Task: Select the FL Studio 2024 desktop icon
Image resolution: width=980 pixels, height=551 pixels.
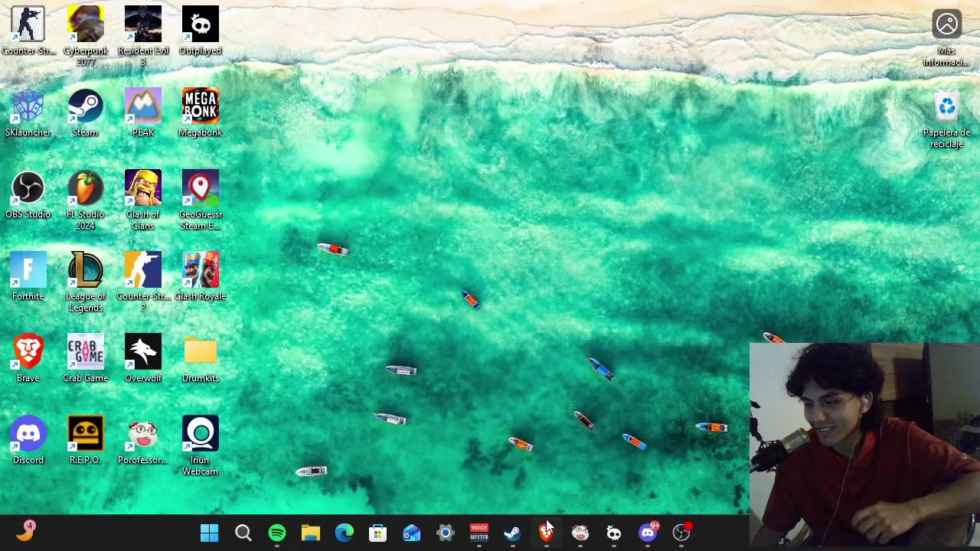Action: click(86, 200)
